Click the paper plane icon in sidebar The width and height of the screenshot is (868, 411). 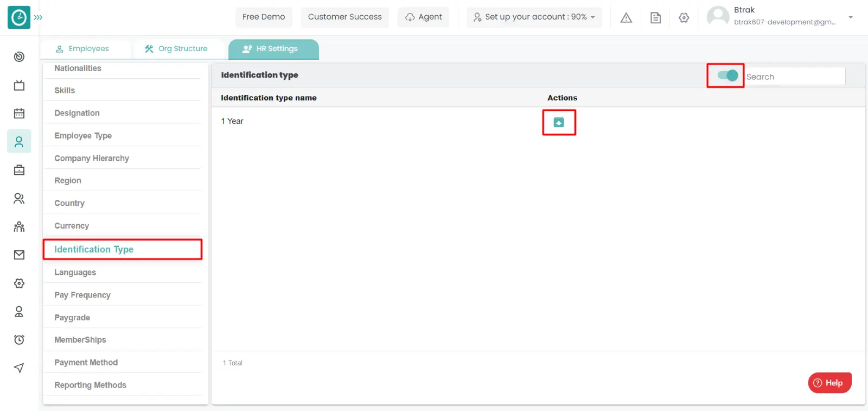pyautogui.click(x=19, y=368)
